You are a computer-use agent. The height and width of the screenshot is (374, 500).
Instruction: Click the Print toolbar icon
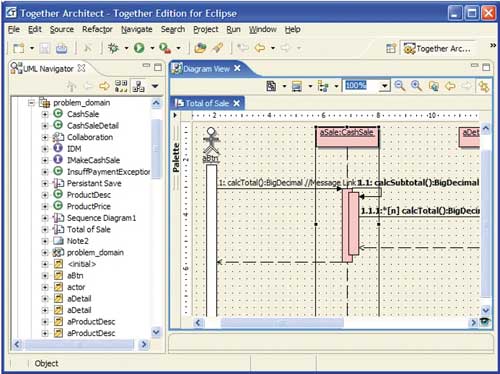click(x=61, y=49)
